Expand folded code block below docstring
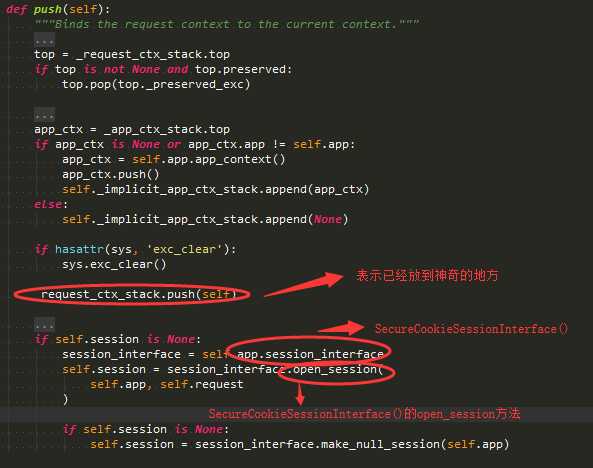Image resolution: width=593 pixels, height=468 pixels. coord(44,40)
